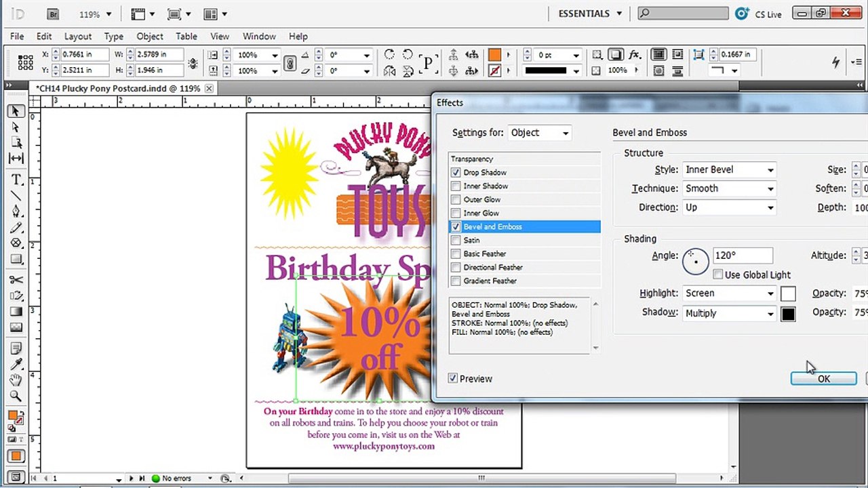
Task: Select the Eyedropper tool
Action: 16,365
